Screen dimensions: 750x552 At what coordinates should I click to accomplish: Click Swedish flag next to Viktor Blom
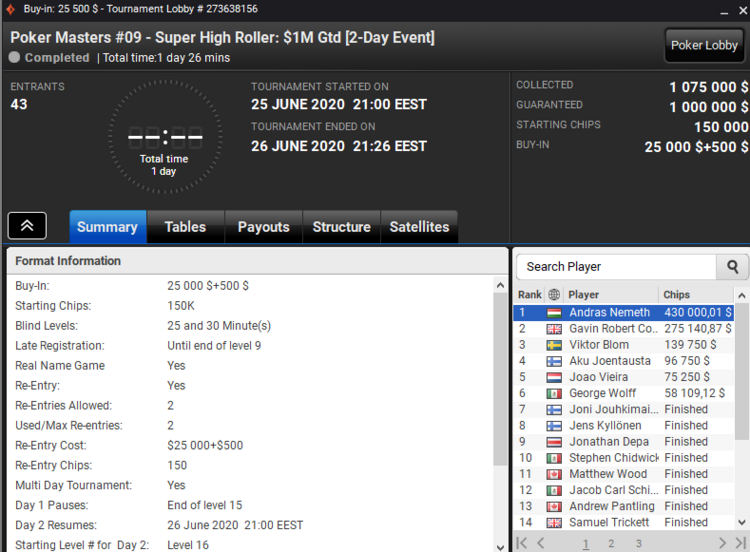554,345
